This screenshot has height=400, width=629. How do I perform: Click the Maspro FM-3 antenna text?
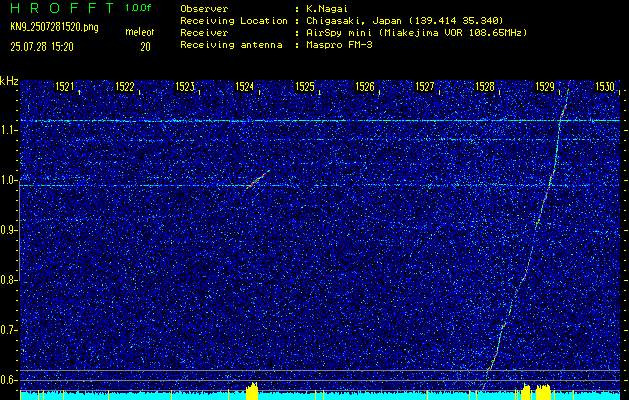[x=339, y=45]
